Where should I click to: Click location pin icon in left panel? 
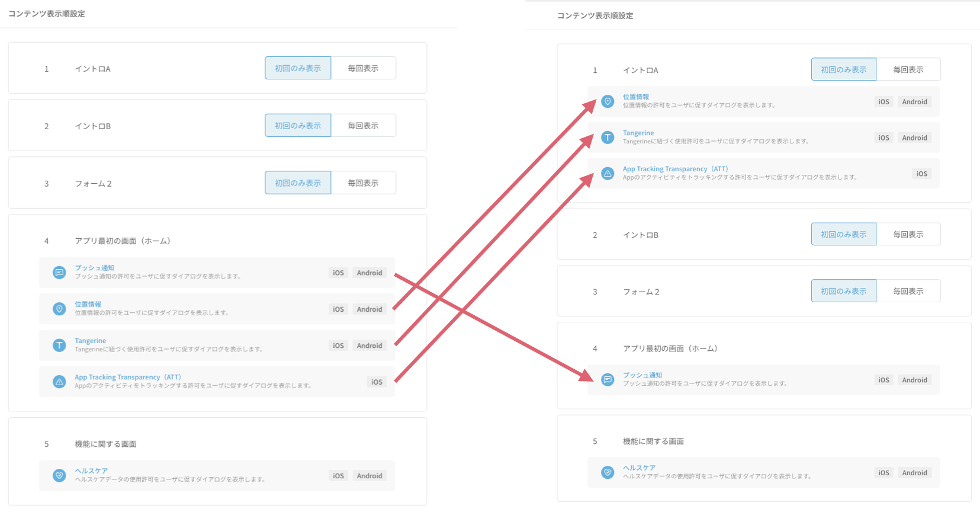[59, 309]
